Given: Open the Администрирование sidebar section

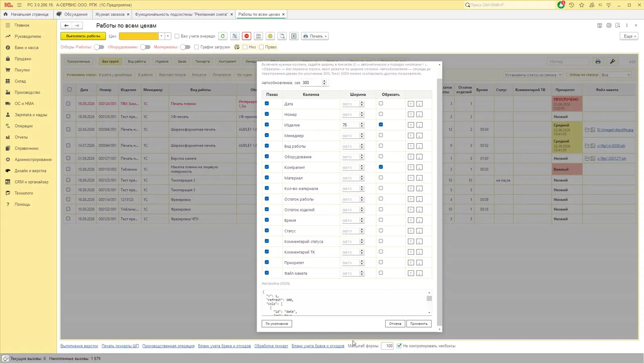Looking at the screenshot, I should 33,160.
